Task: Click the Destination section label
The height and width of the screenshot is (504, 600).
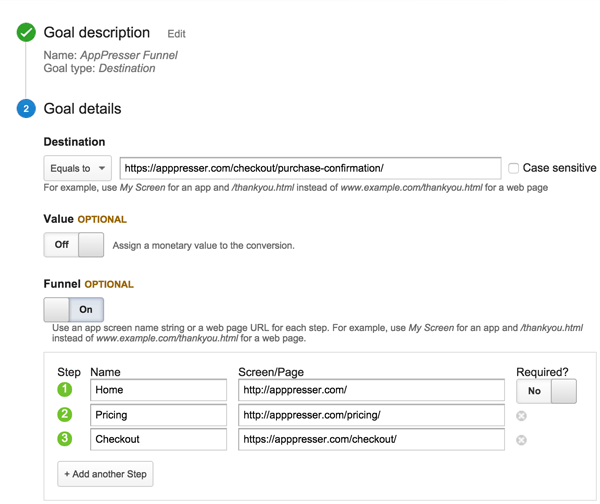Action: [x=74, y=142]
